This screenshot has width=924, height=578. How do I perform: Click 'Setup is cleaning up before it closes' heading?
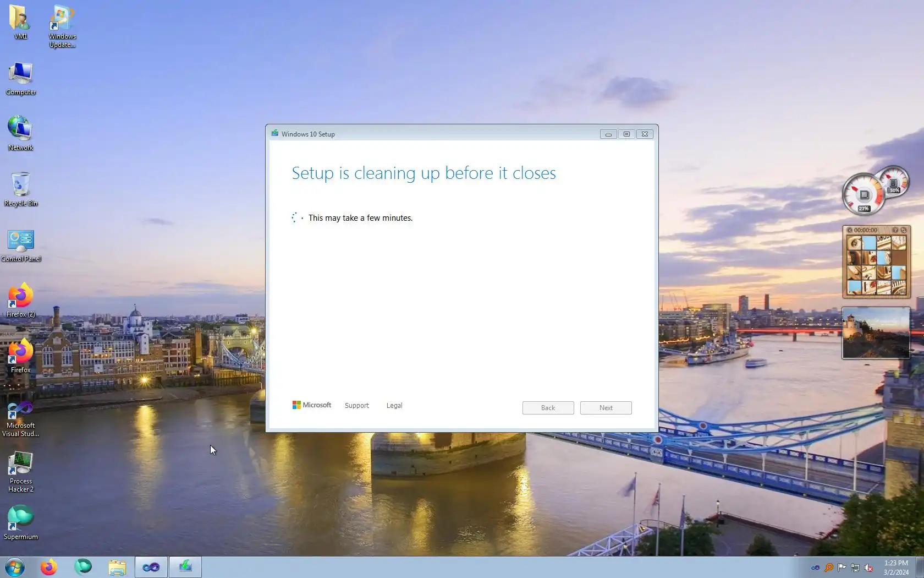424,173
